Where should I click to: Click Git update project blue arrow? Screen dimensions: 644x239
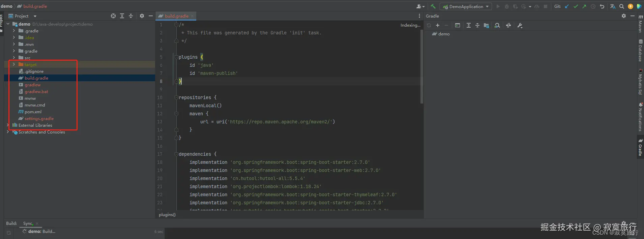tap(567, 6)
